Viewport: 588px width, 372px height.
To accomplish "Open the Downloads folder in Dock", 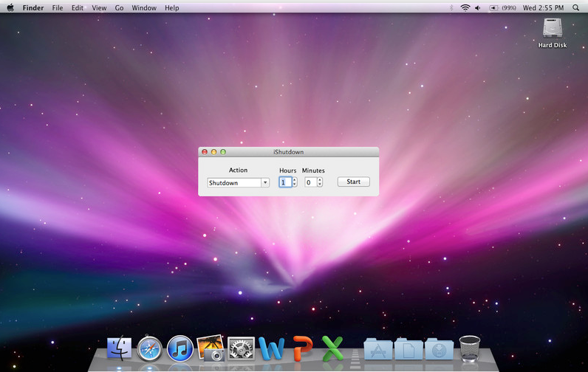I will click(x=439, y=349).
